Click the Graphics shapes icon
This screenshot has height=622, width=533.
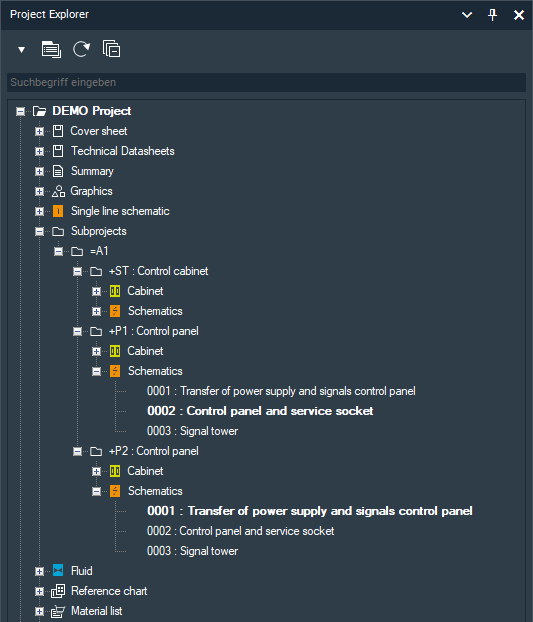[58, 191]
